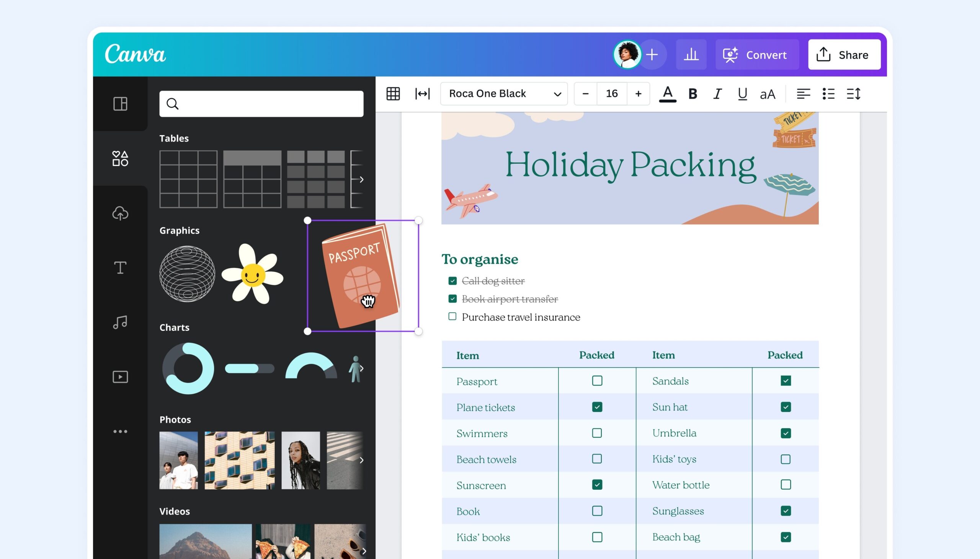Apply bold formatting to the text
The image size is (980, 559).
pyautogui.click(x=692, y=93)
